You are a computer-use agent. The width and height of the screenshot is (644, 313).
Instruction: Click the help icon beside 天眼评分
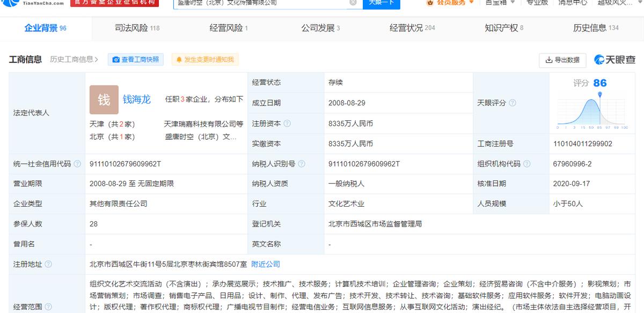(513, 103)
